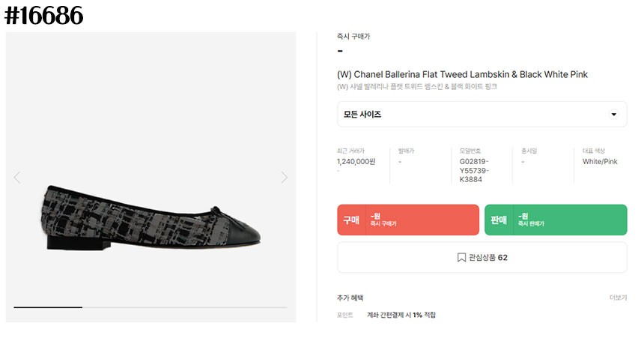Click the 즉시 구매가 label above the title
Image resolution: width=644 pixels, height=359 pixels.
[x=353, y=36]
